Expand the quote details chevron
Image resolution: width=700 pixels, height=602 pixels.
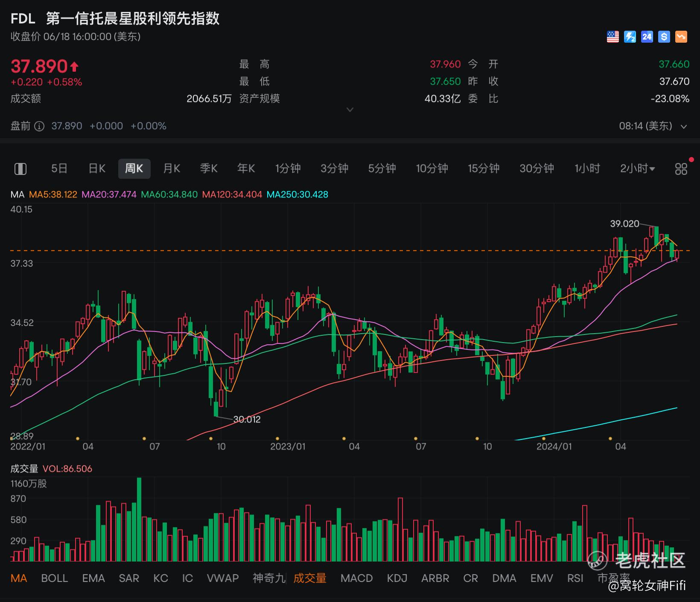pyautogui.click(x=350, y=110)
